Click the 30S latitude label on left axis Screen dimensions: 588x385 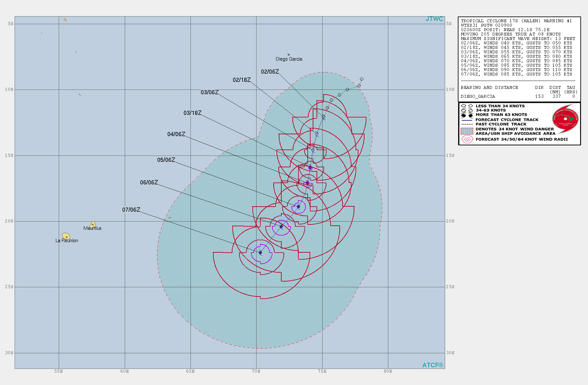9,353
